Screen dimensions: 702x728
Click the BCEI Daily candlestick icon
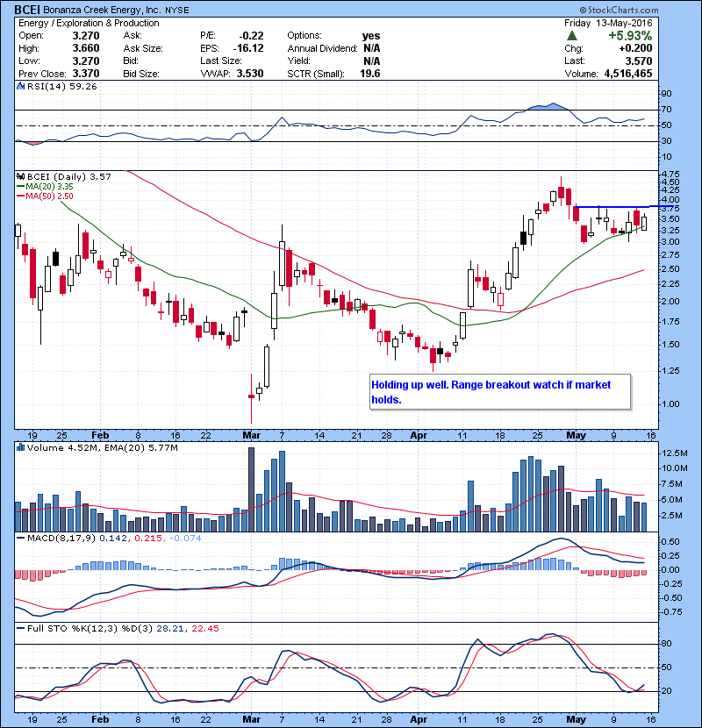tap(20, 176)
